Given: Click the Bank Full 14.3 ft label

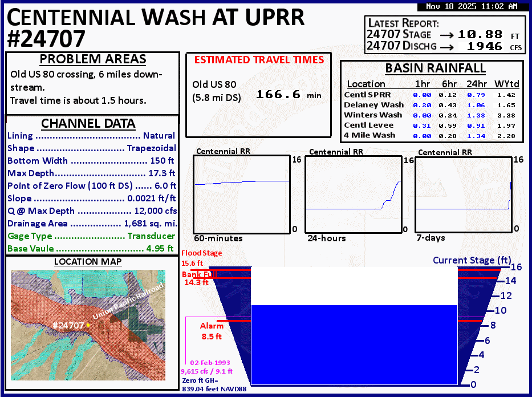Looking at the screenshot, I should click(x=196, y=278).
